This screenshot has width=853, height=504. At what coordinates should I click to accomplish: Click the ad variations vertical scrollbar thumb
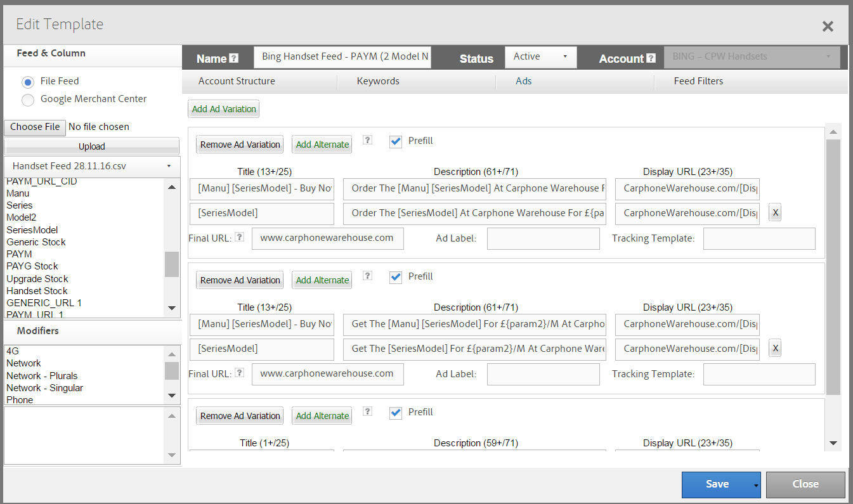(x=833, y=267)
